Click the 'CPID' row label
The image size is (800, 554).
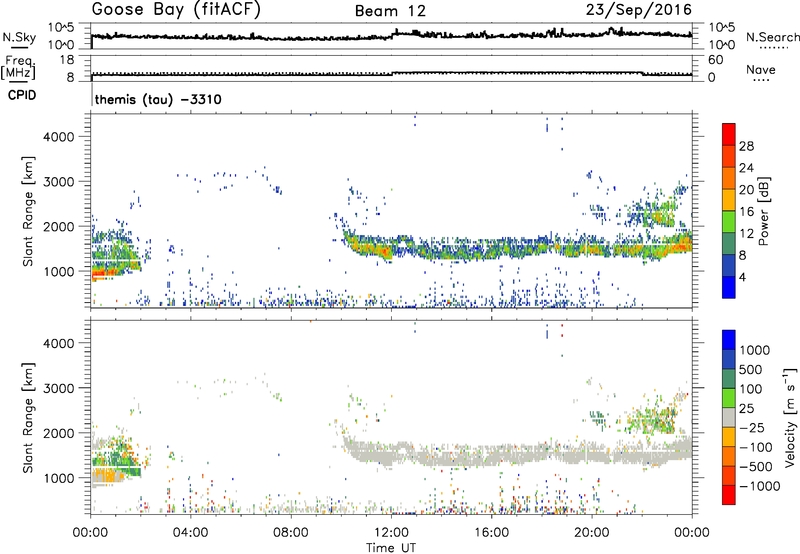pos(22,95)
